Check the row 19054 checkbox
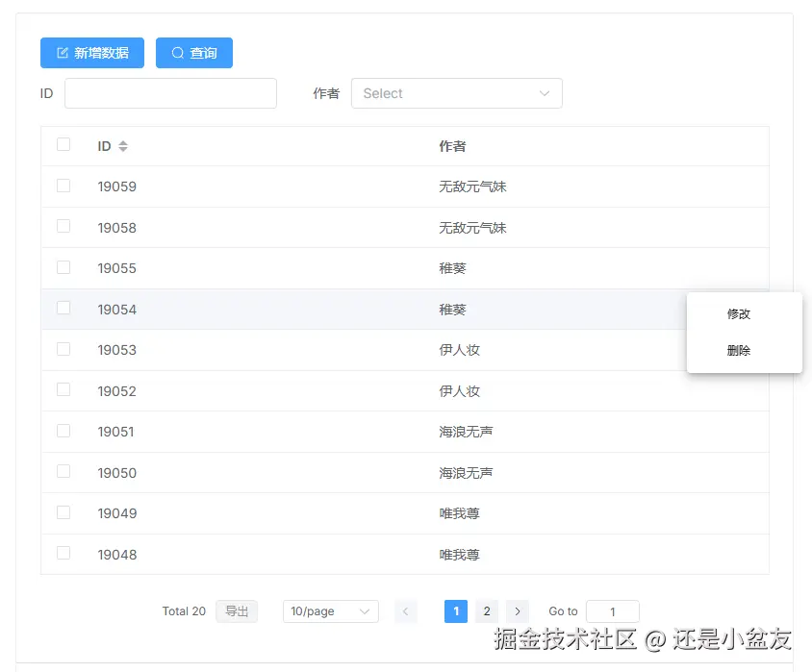812x672 pixels. 63,308
